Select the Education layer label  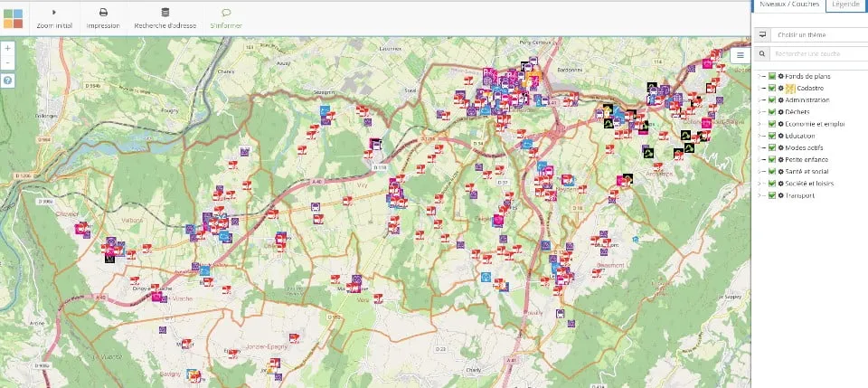(800, 136)
